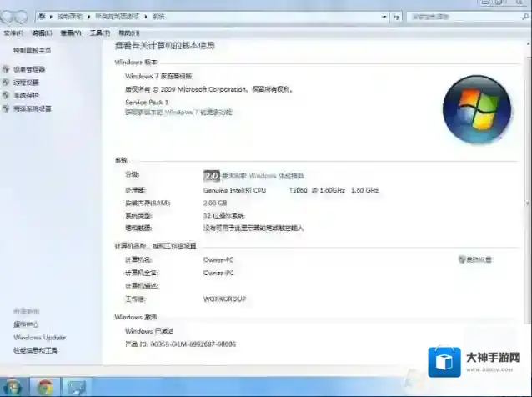Expand the arrow after 所有控制面板项 breadcrumb
Screen dimensions: 532x397
pyautogui.click(x=146, y=17)
